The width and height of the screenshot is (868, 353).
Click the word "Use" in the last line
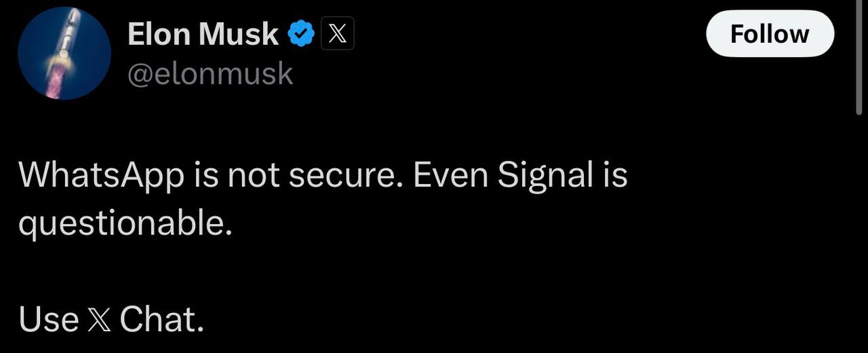click(48, 320)
